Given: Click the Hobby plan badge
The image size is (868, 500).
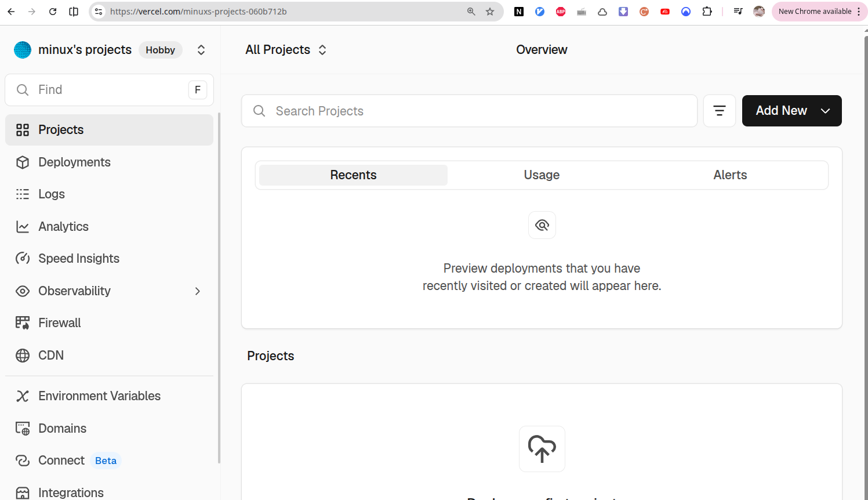Looking at the screenshot, I should (161, 50).
